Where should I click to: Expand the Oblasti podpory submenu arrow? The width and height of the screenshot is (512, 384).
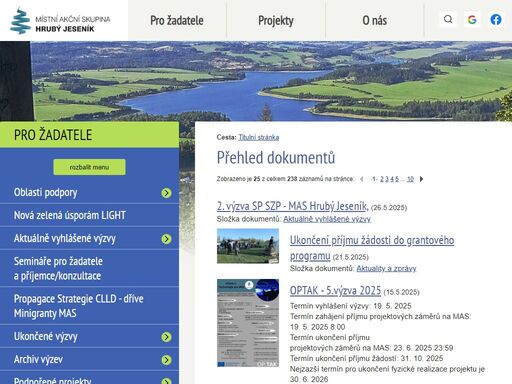point(166,193)
